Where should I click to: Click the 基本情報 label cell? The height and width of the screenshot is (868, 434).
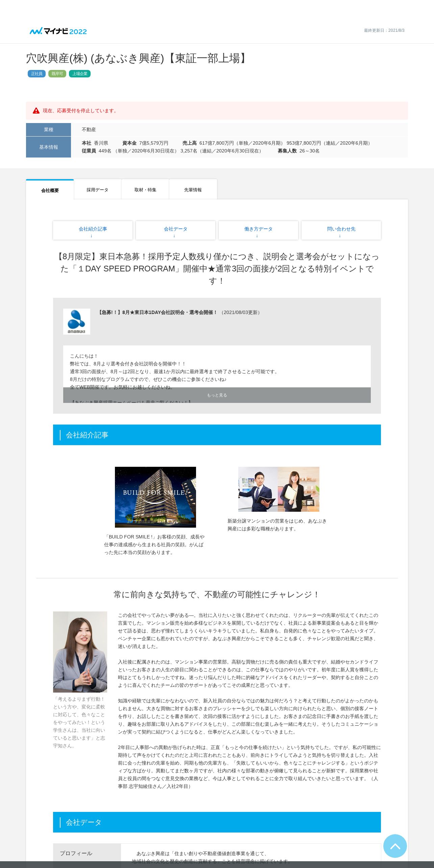click(x=48, y=147)
